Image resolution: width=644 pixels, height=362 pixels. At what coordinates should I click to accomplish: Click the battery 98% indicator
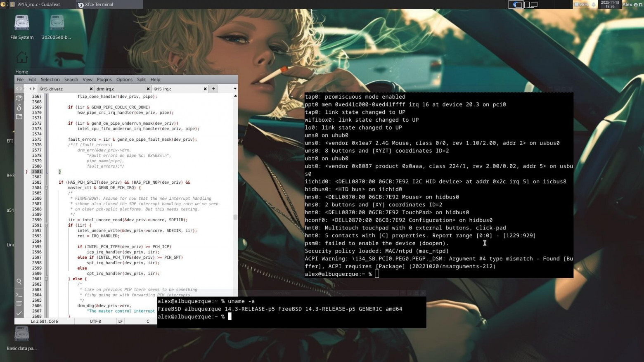[x=582, y=5]
